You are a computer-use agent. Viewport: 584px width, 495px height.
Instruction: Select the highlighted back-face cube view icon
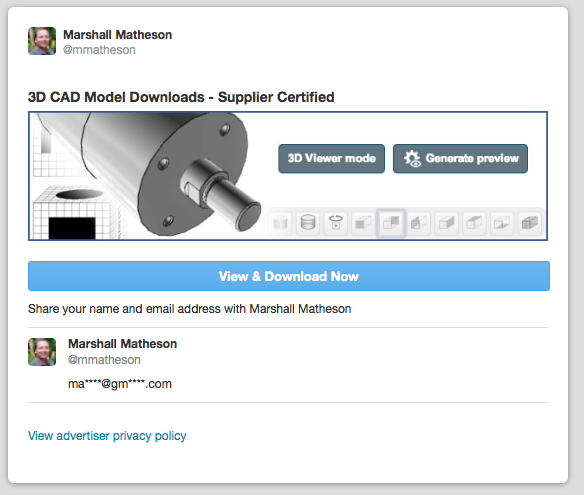[391, 223]
